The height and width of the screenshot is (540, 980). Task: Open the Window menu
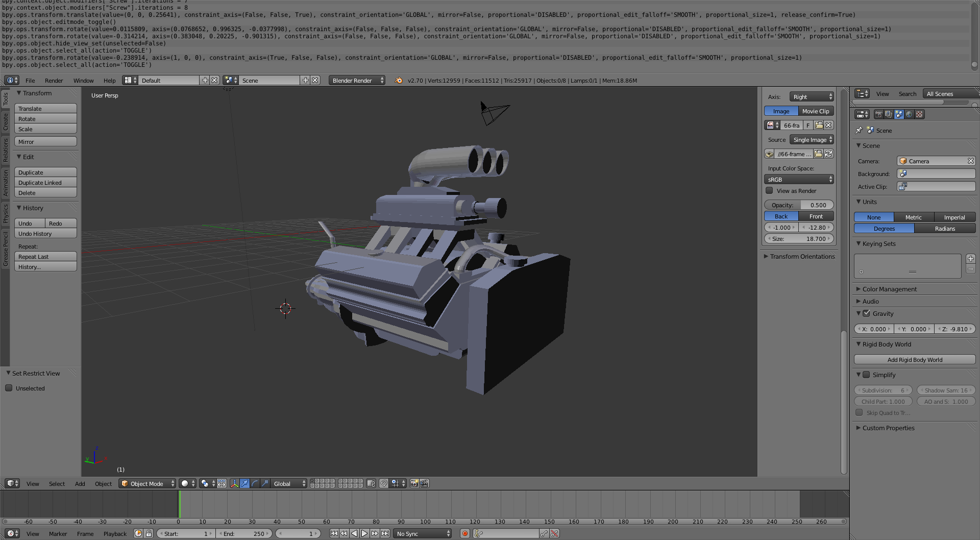83,80
